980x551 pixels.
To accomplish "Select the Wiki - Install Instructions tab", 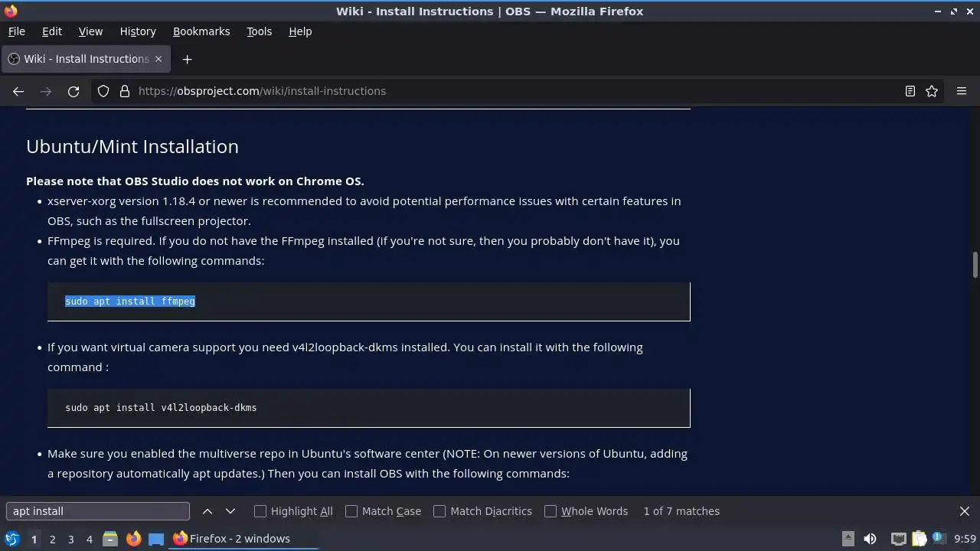I will (86, 59).
